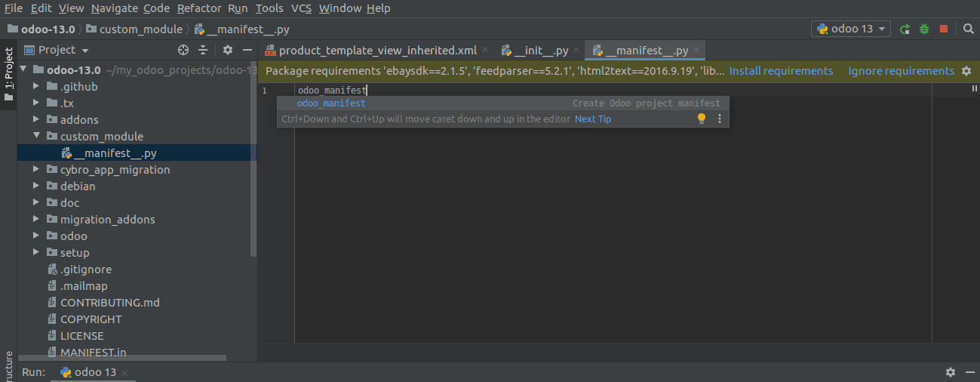Open the three-dot options in completion popup
Viewport: 980px width, 382px height.
[719, 119]
